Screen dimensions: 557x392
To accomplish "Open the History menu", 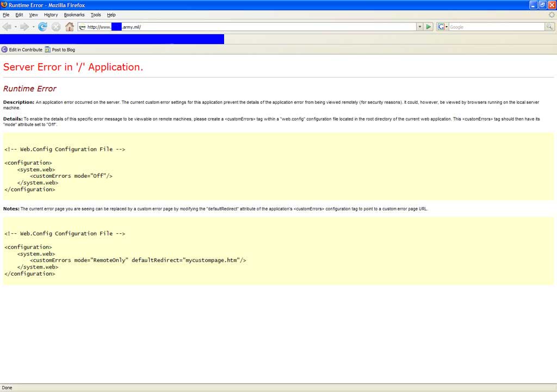I will pyautogui.click(x=51, y=15).
